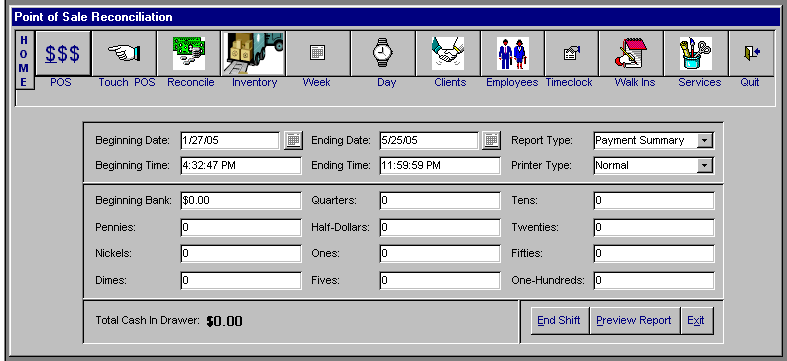The width and height of the screenshot is (787, 361).
Task: Expand the Printer Type dropdown
Action: (x=705, y=165)
